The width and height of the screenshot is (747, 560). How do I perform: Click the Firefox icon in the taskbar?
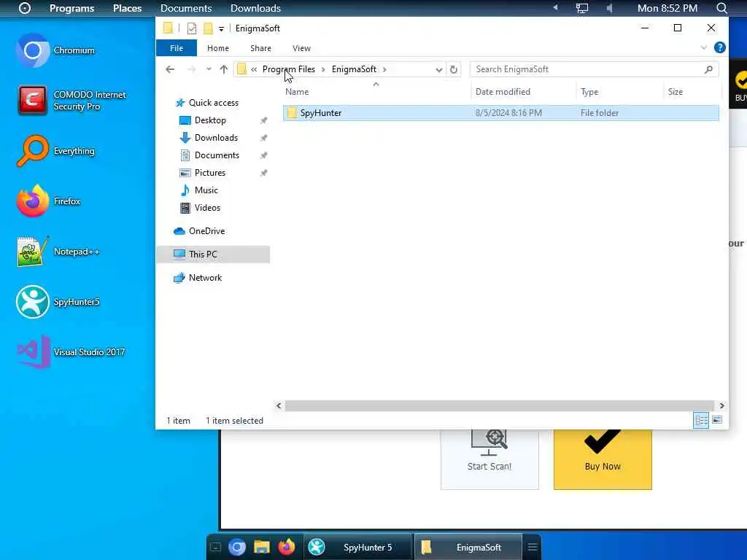pyautogui.click(x=286, y=547)
